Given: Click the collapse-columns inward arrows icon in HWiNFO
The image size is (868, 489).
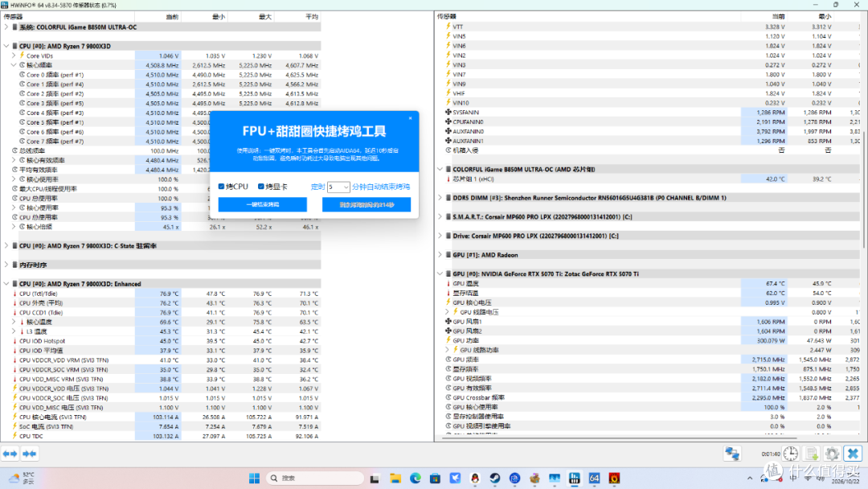Looking at the screenshot, I should [x=30, y=454].
